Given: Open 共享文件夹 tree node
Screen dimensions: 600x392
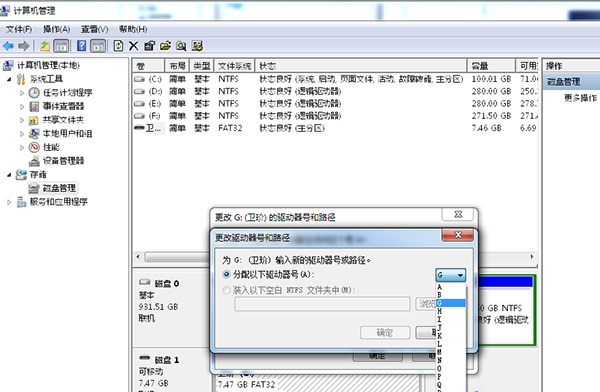Looking at the screenshot, I should pyautogui.click(x=63, y=120).
